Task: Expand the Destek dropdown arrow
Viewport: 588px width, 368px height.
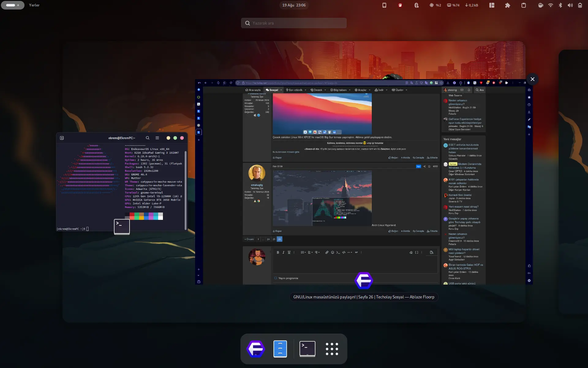Action: 325,90
